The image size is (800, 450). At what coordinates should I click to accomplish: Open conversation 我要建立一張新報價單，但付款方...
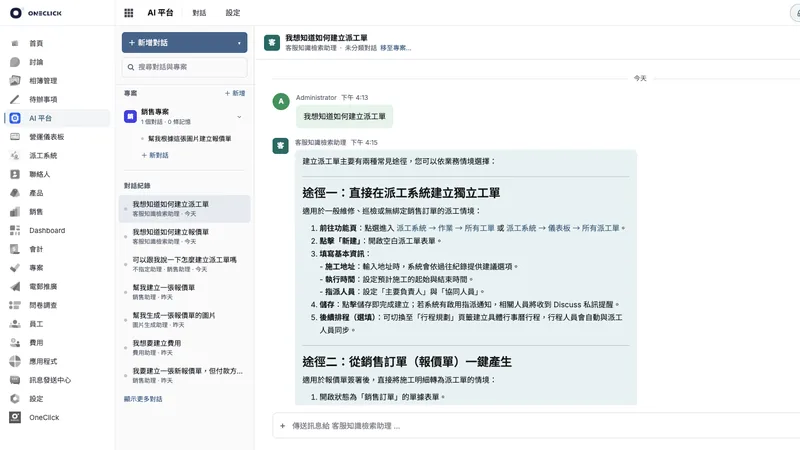185,376
